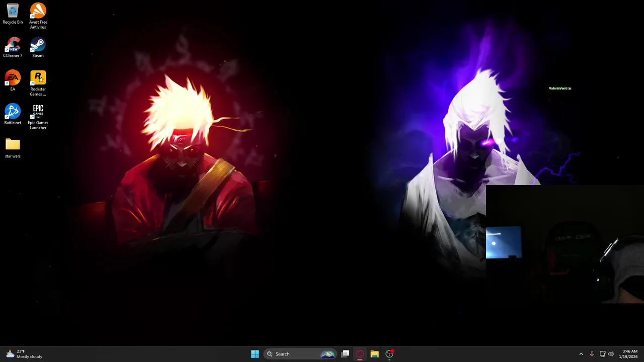The image size is (644, 362).
Task: Open the Recycle Bin desktop icon
Action: pyautogui.click(x=13, y=14)
